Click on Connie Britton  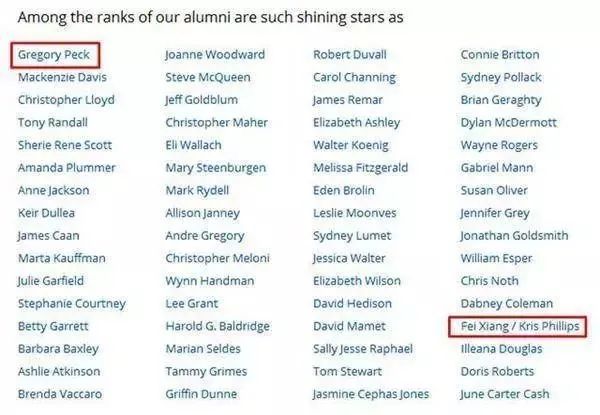click(500, 55)
